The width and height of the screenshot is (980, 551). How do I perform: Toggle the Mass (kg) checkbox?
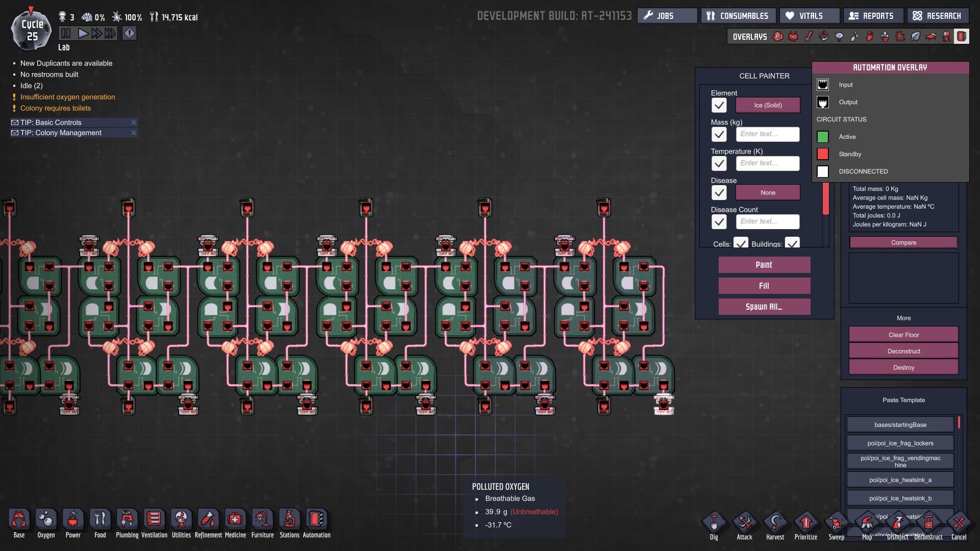[719, 135]
